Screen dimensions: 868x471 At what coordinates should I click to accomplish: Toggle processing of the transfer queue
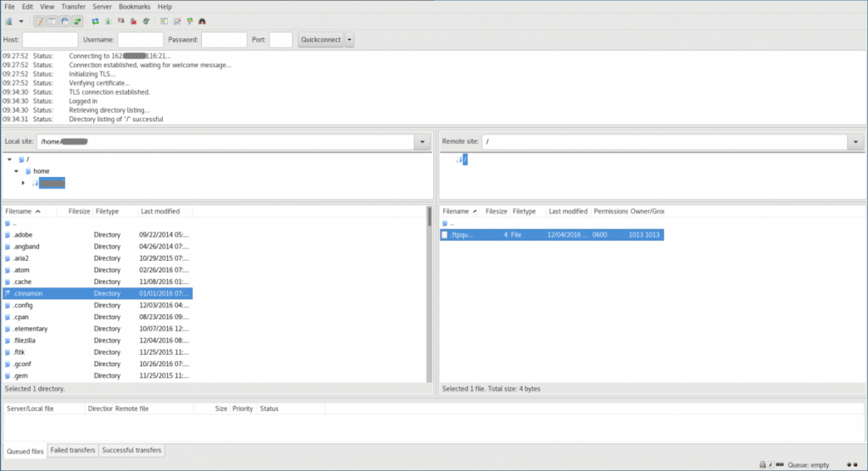[x=108, y=21]
